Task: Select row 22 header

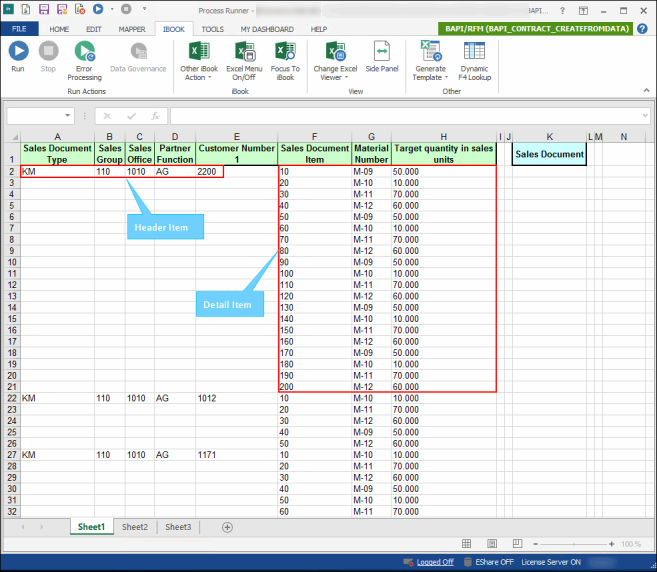Action: pos(12,398)
